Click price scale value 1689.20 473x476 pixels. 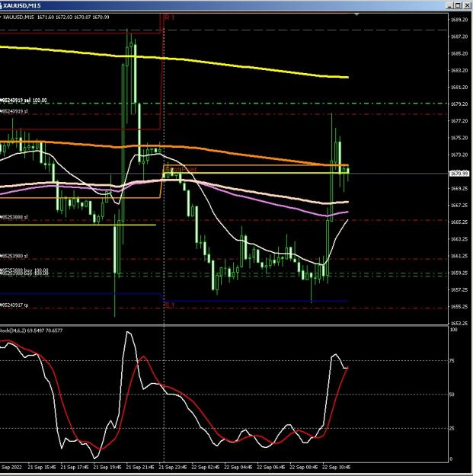point(459,20)
